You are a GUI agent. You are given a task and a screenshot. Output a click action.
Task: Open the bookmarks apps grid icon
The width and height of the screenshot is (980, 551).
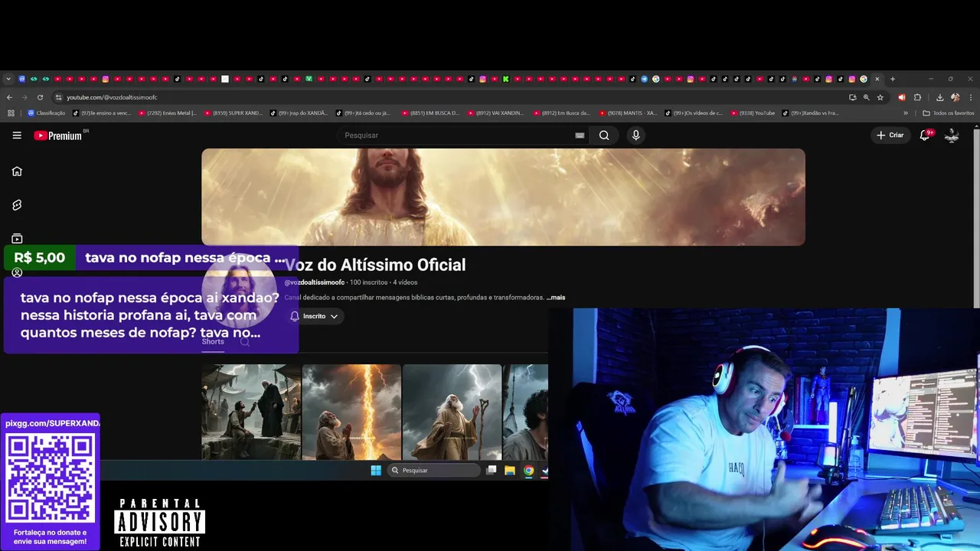[11, 113]
